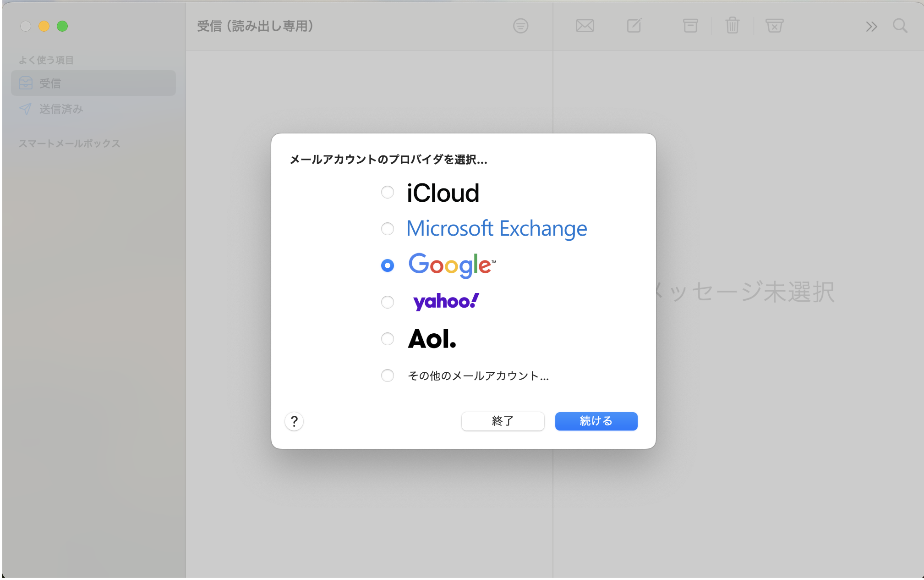Open the 受信 mailbox in sidebar
Image resolution: width=924 pixels, height=580 pixels.
[x=93, y=83]
